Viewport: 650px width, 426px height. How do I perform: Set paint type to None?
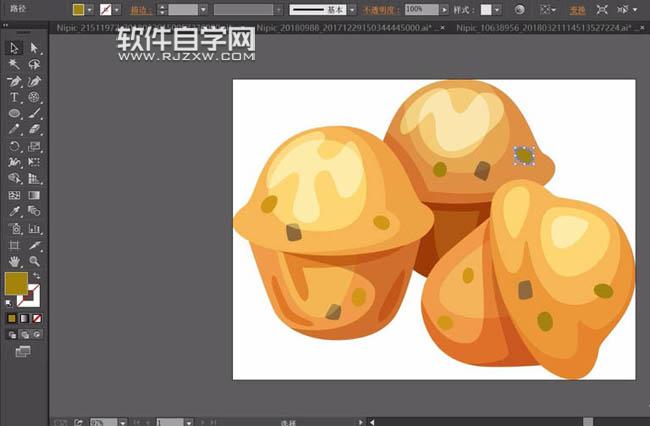37,318
